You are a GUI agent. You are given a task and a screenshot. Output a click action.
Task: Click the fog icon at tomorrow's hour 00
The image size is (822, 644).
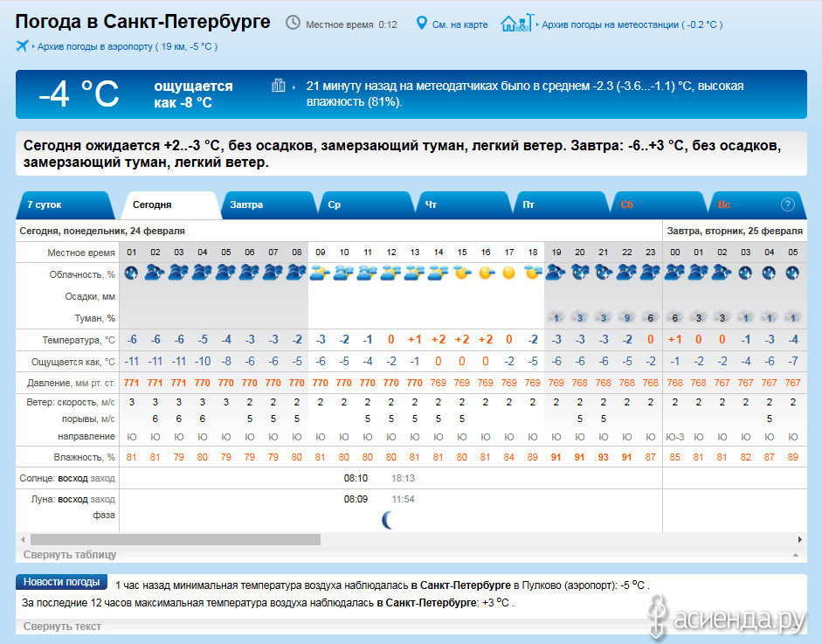pos(674,317)
